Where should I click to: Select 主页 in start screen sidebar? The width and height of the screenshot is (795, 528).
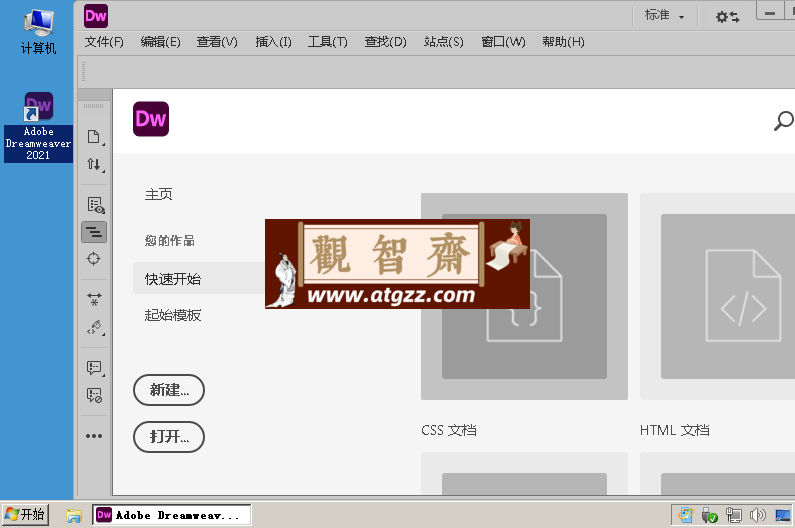159,194
